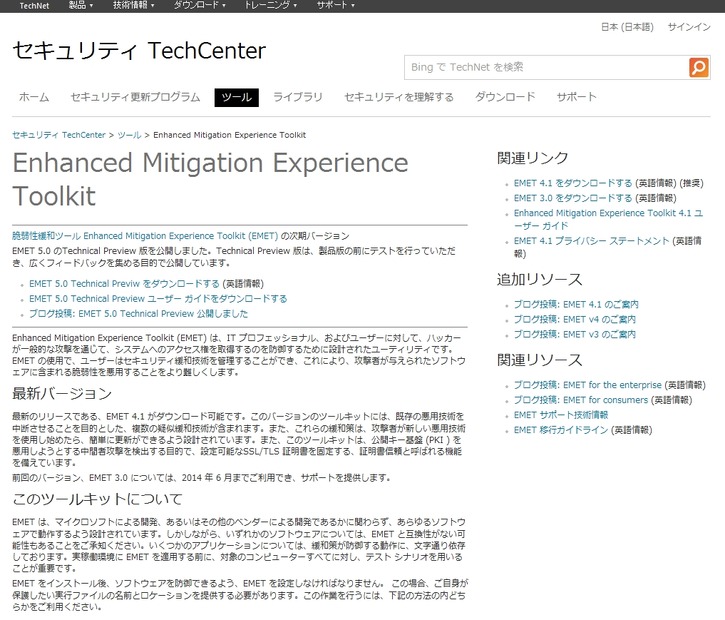The width and height of the screenshot is (725, 620).
Task: Open セキュリティ TechCenter breadcrumb link
Action: click(x=59, y=135)
